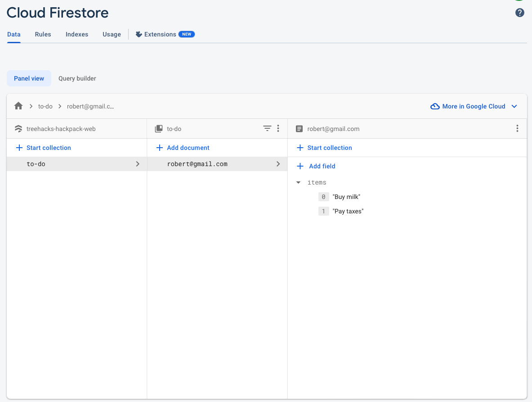The height and width of the screenshot is (402, 532).
Task: Click the Cloud Firestore page title
Action: [58, 13]
